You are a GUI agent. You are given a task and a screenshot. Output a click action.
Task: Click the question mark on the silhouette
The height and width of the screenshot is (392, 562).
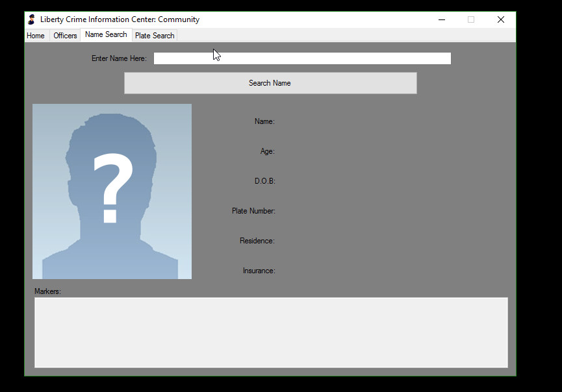pyautogui.click(x=113, y=188)
